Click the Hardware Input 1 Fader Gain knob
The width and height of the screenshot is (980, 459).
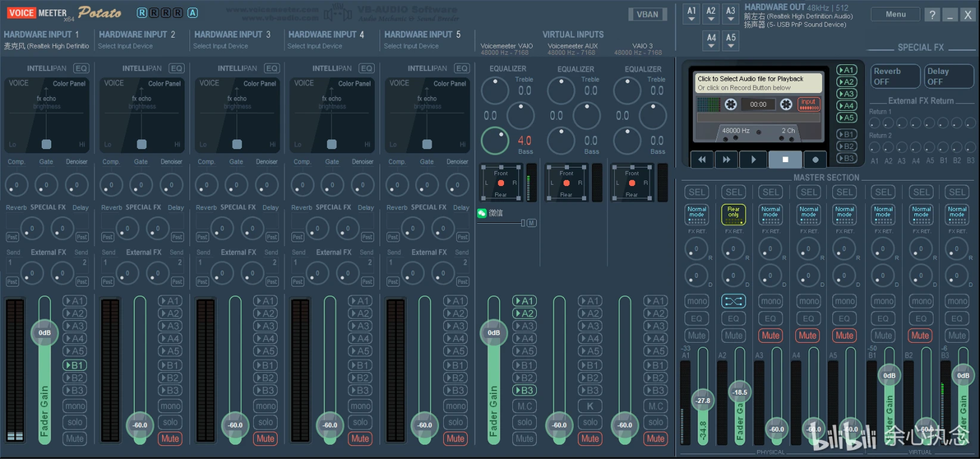(x=44, y=332)
